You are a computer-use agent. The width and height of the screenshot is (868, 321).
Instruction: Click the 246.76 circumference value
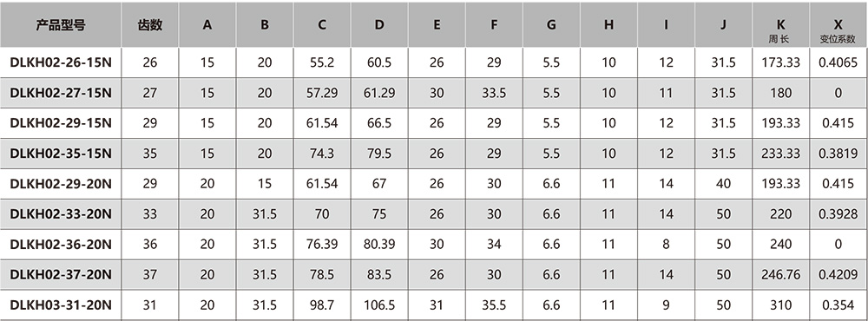pyautogui.click(x=780, y=274)
